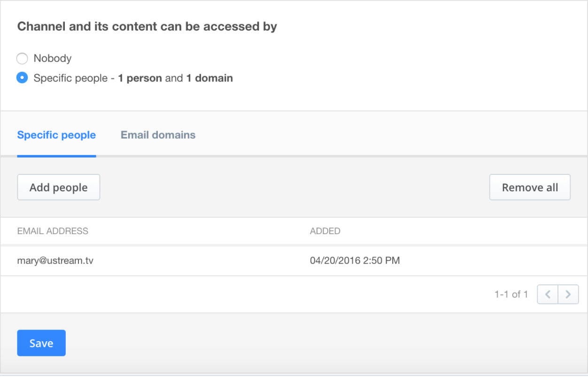Viewport: 588px width, 377px height.
Task: Click the Nobody option label
Action: 53,58
